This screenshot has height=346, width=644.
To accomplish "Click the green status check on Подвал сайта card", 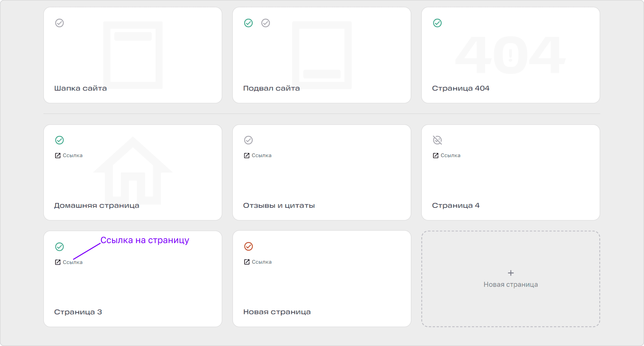I will tap(248, 23).
